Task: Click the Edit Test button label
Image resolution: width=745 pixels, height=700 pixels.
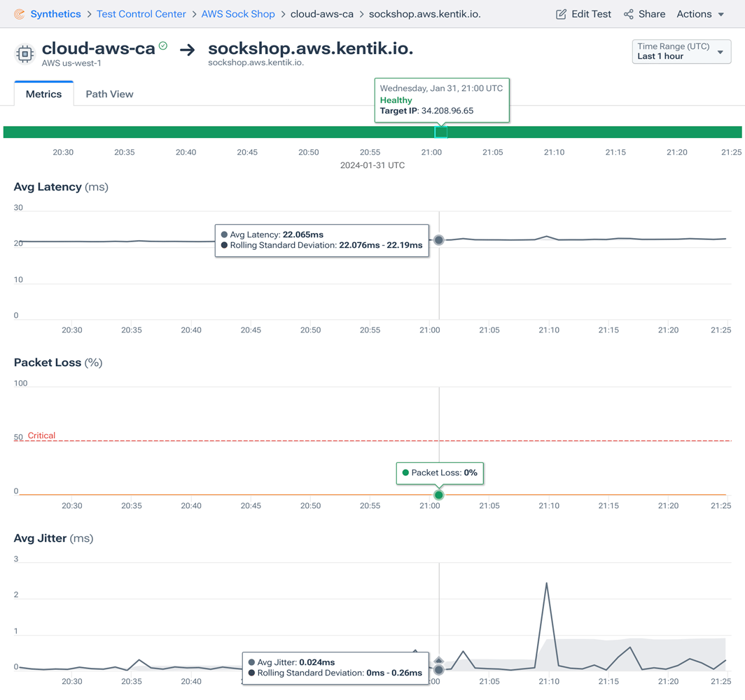Action: tap(590, 13)
